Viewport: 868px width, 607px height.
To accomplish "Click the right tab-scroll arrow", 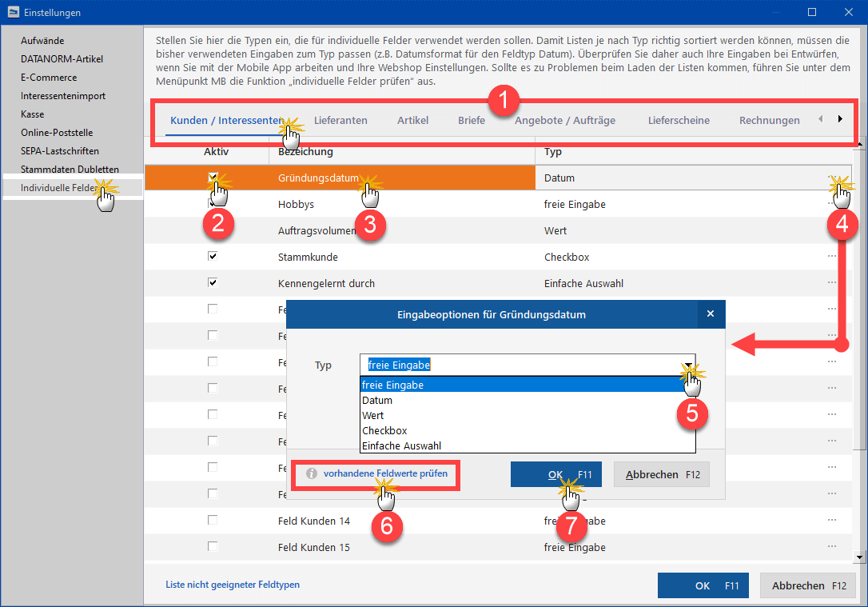I will (840, 118).
